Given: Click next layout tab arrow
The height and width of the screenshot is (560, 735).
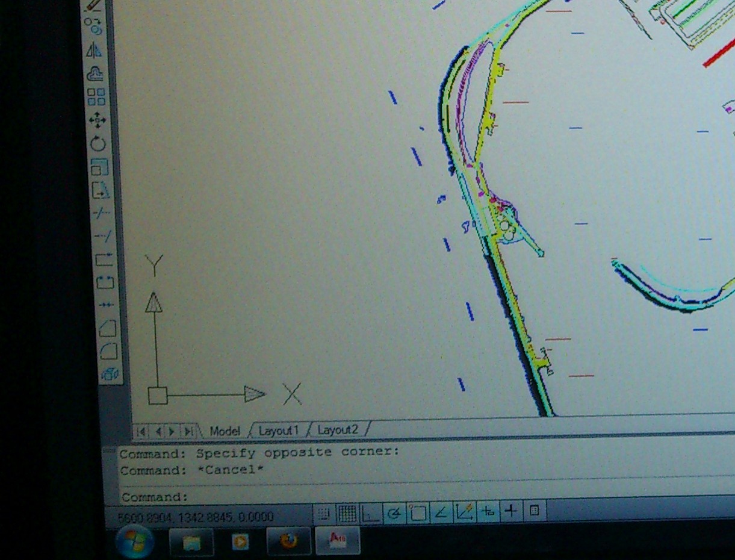Looking at the screenshot, I should point(173,432).
